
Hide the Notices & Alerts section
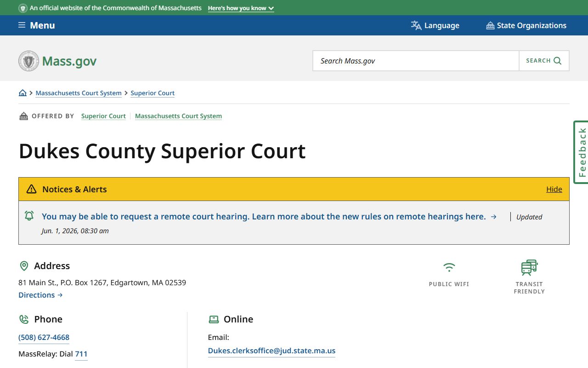[x=554, y=189]
